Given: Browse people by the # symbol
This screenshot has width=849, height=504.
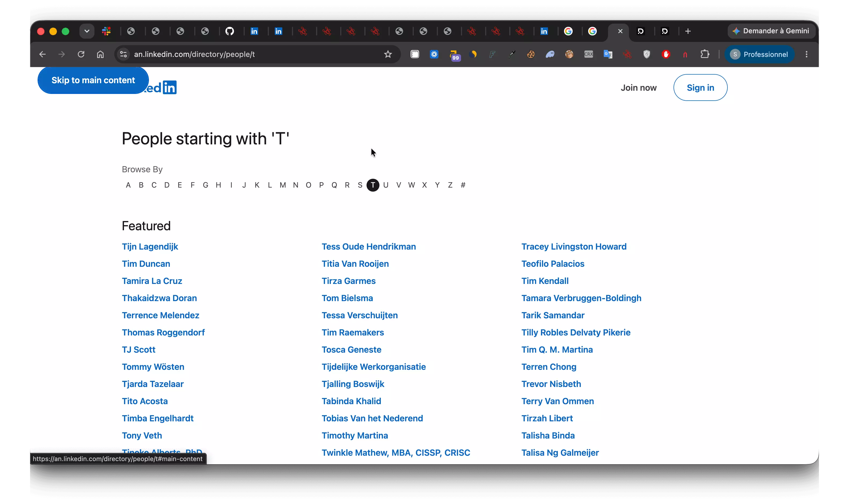Looking at the screenshot, I should click(x=463, y=185).
